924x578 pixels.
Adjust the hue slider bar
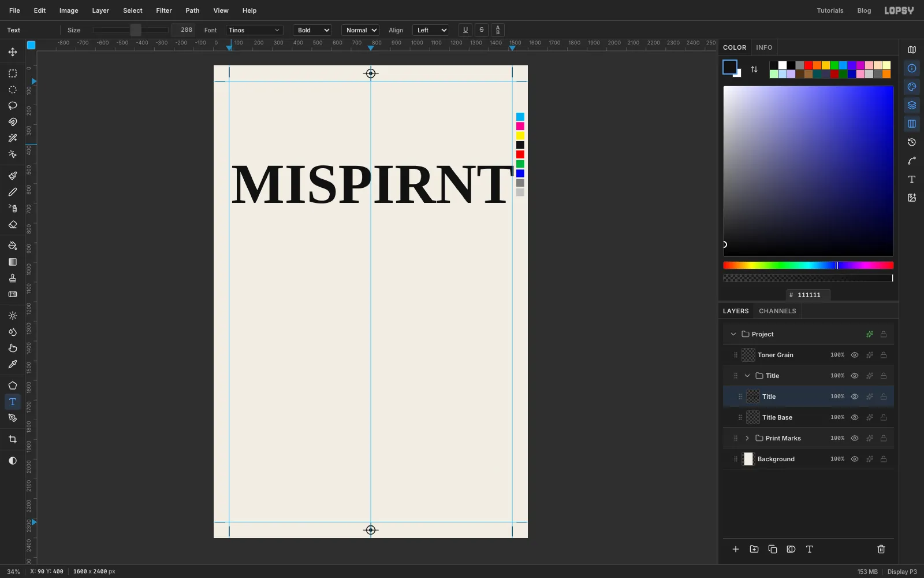[808, 265]
